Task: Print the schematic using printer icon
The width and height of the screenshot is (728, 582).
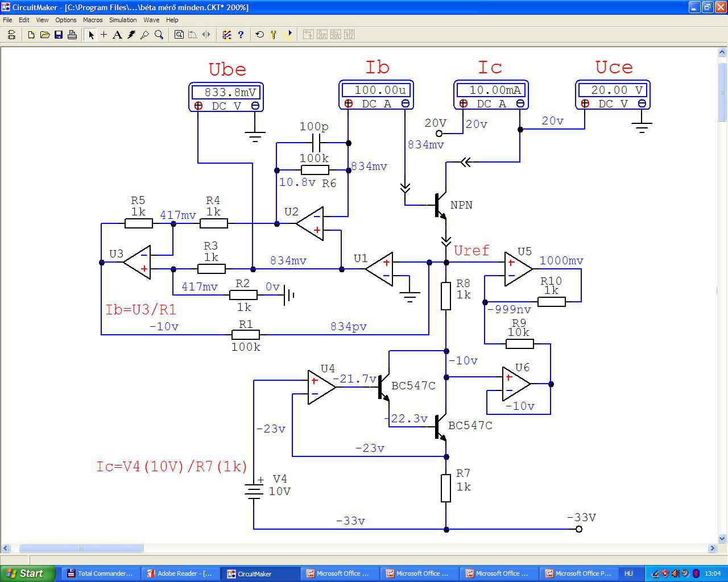Action: pyautogui.click(x=72, y=35)
